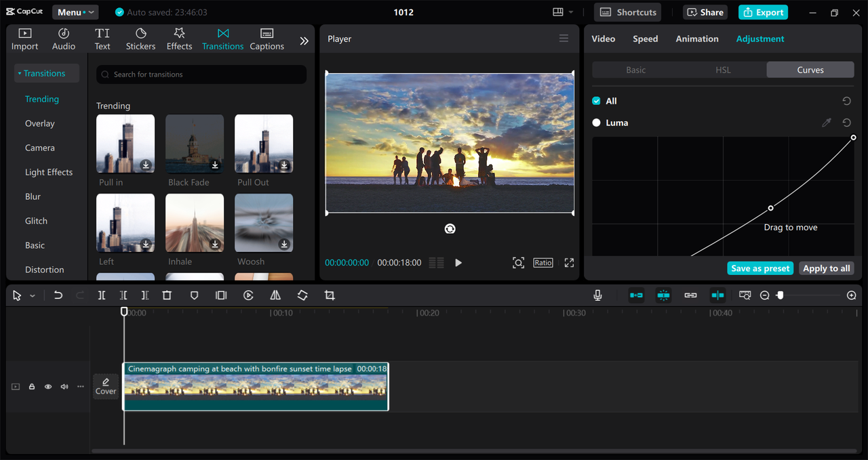The width and height of the screenshot is (868, 460).
Task: Click the Delete trash icon
Action: pyautogui.click(x=167, y=295)
